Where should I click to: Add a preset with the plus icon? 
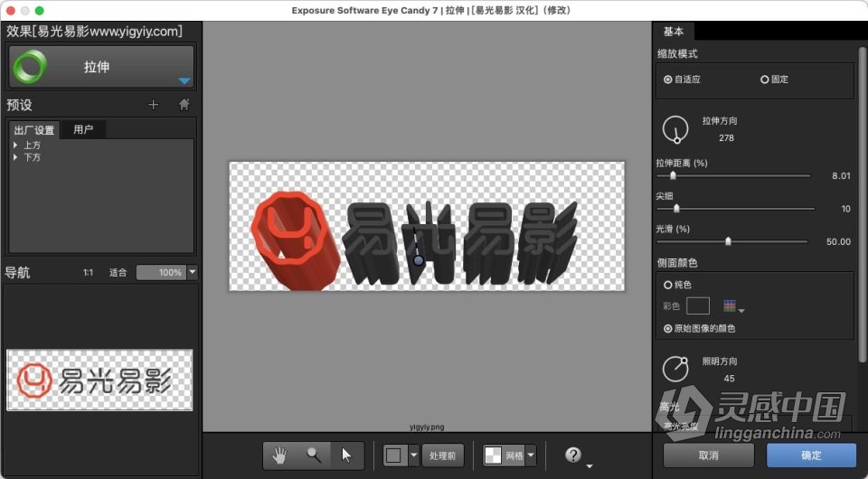(154, 105)
